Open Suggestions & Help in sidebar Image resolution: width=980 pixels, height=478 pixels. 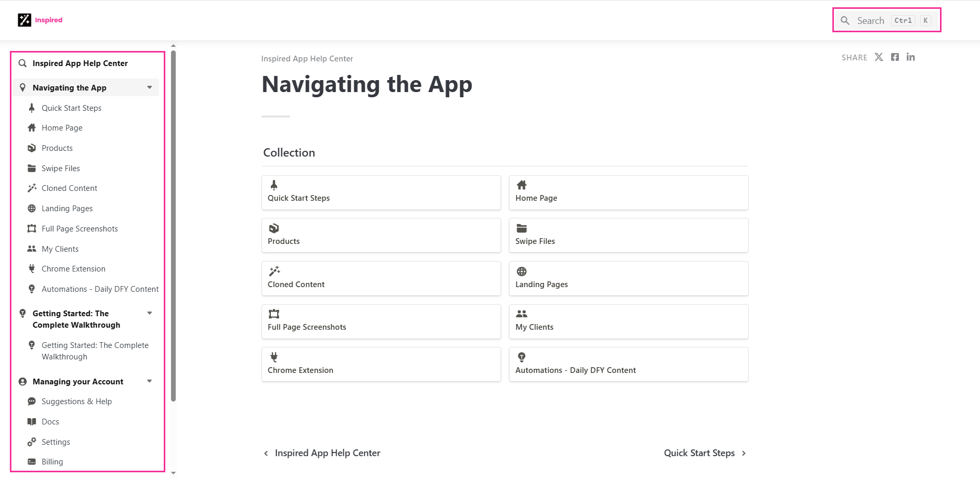point(76,402)
